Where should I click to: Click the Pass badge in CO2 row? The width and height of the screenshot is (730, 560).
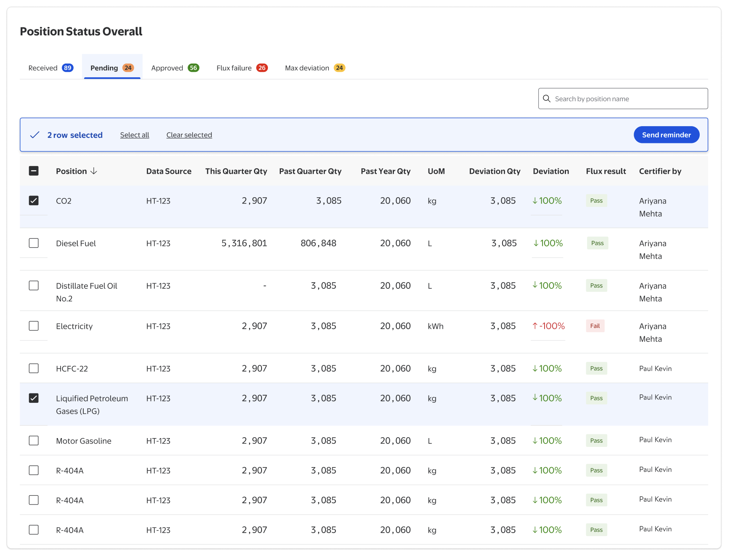coord(596,201)
